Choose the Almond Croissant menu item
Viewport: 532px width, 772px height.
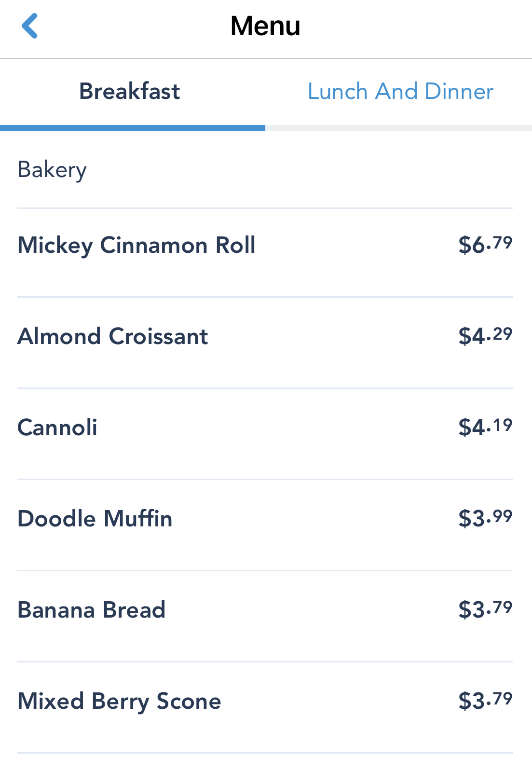113,336
